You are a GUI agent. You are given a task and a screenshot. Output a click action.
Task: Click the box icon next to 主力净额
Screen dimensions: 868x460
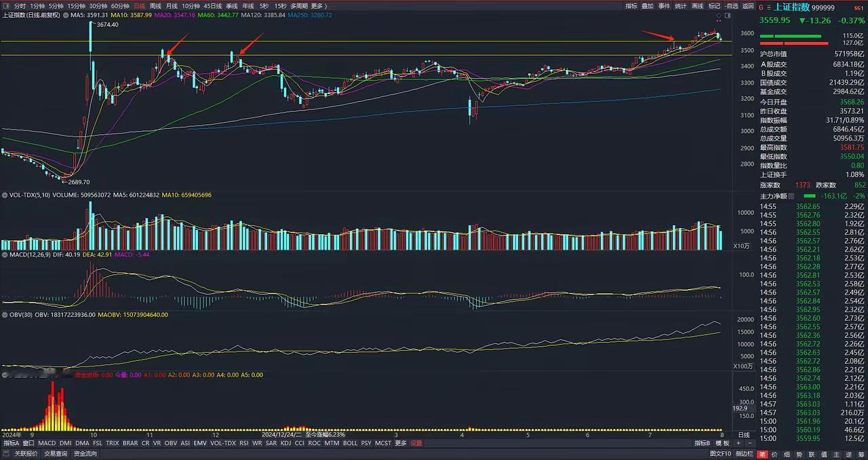791,196
